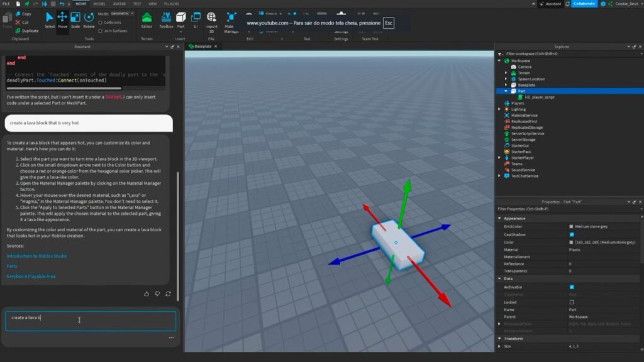Duplicate the selected object
Screen dimensions: 644x362
coord(26,31)
